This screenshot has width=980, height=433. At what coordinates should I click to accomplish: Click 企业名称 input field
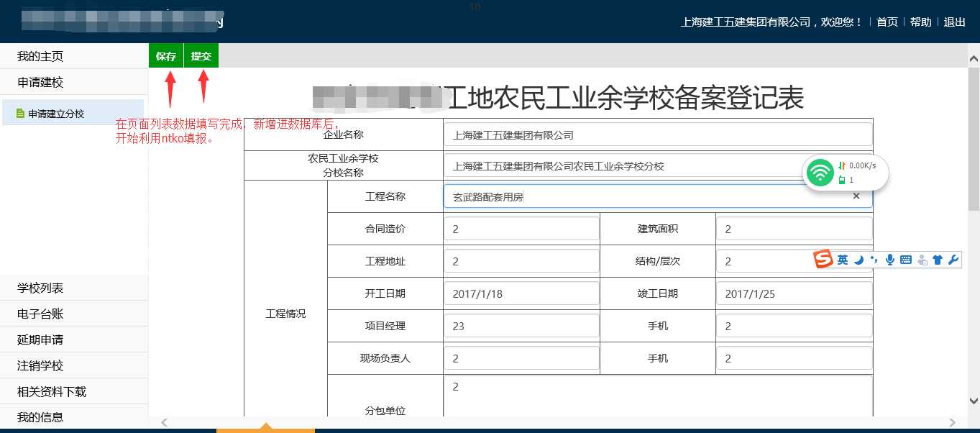[658, 135]
